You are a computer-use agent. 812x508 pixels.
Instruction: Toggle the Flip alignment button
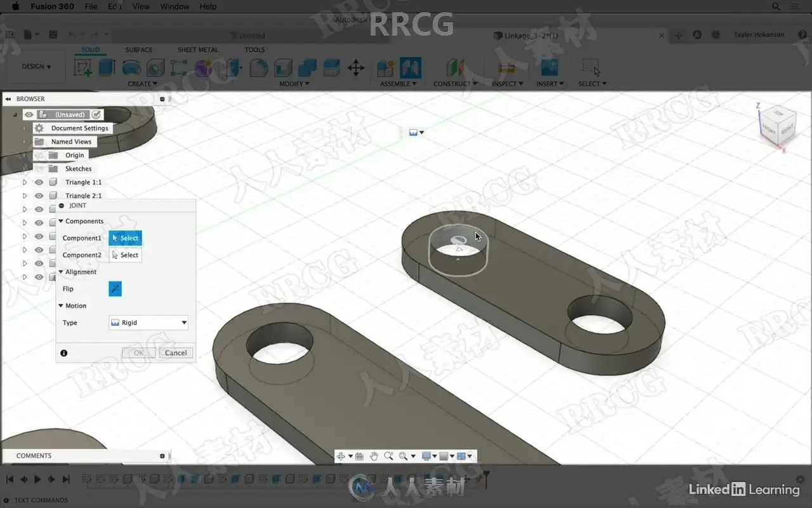coord(115,289)
